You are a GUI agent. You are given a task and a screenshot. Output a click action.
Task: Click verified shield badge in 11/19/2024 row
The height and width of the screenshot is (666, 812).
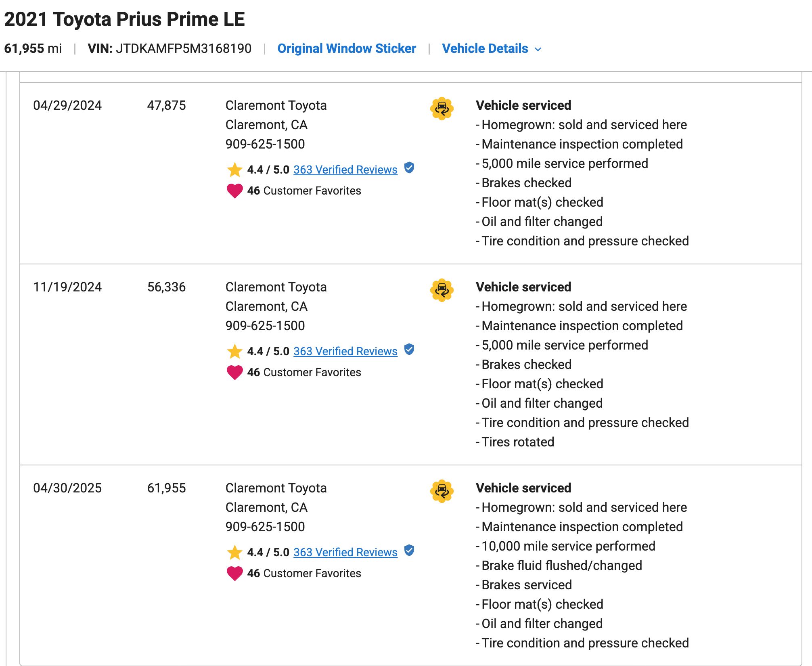409,349
